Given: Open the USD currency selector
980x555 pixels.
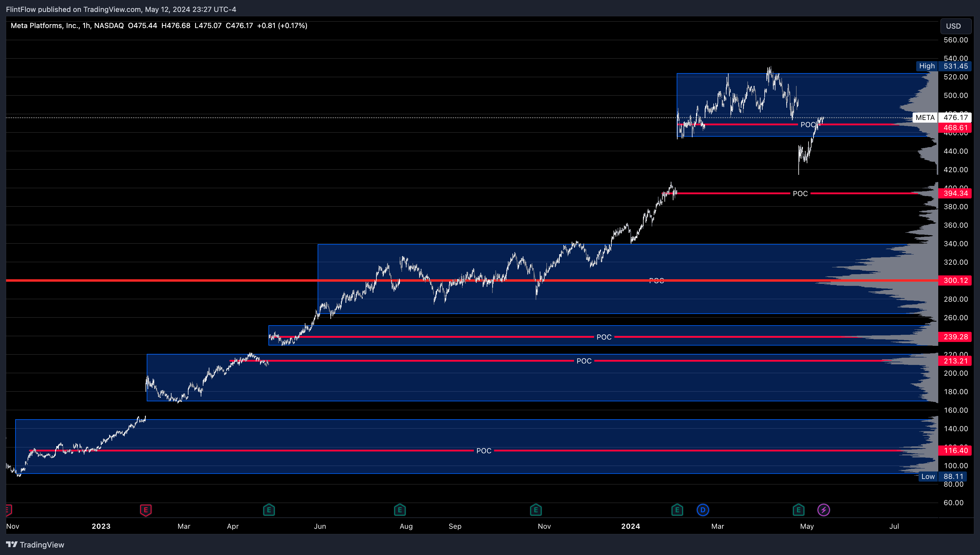Looking at the screenshot, I should coord(955,26).
